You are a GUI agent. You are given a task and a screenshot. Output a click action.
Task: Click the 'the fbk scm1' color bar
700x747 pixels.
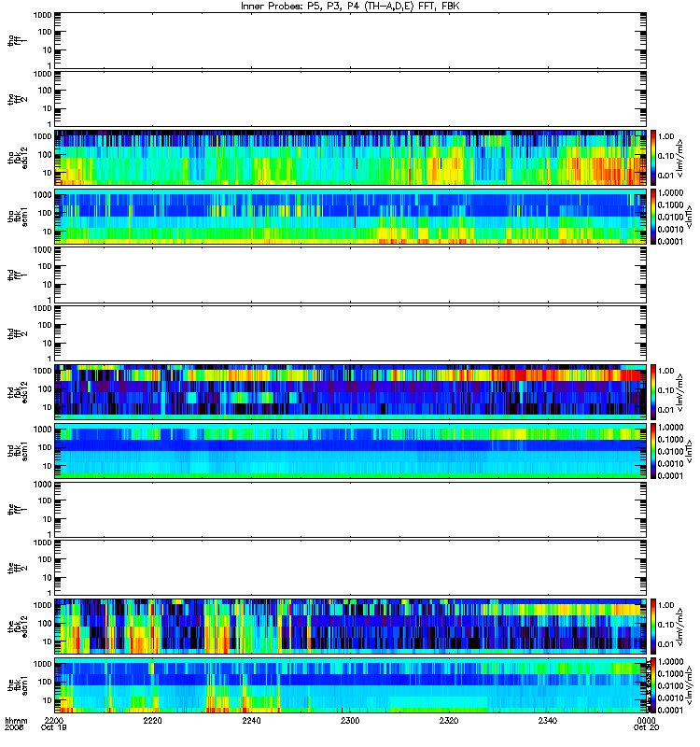(x=653, y=685)
